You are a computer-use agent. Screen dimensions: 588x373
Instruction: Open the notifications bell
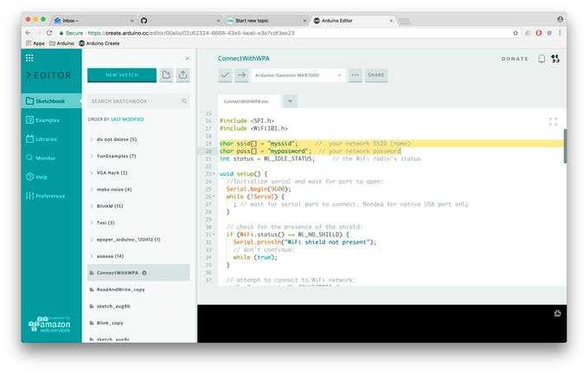(x=542, y=59)
